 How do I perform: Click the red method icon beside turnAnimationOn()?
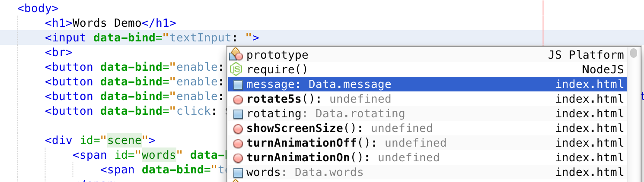pyautogui.click(x=238, y=158)
